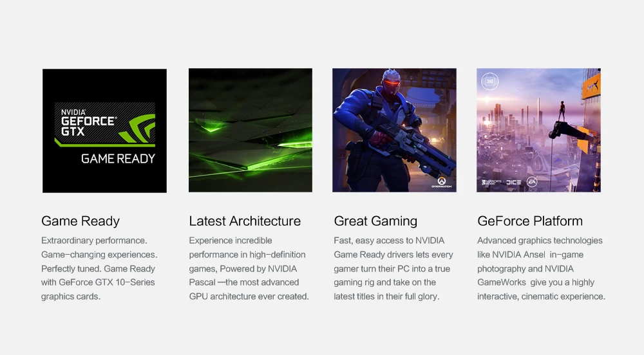Click the 'Game Ready' heading
The image size is (644, 355).
click(x=80, y=221)
